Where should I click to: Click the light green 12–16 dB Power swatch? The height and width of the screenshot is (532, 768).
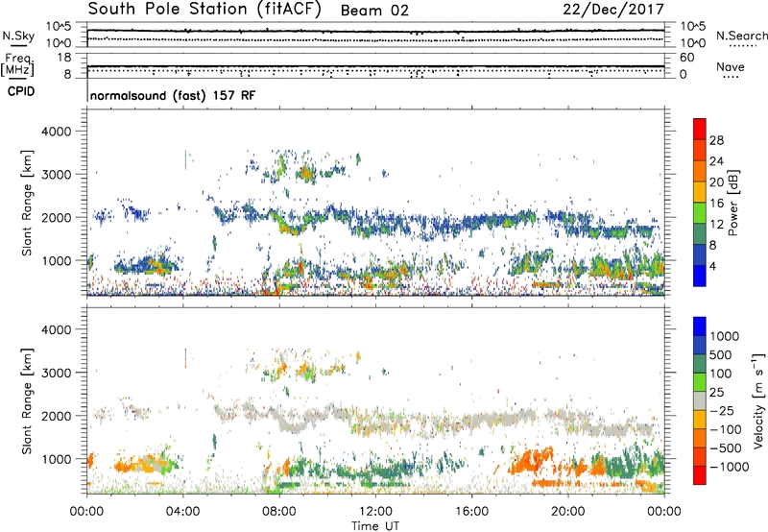tap(700, 212)
